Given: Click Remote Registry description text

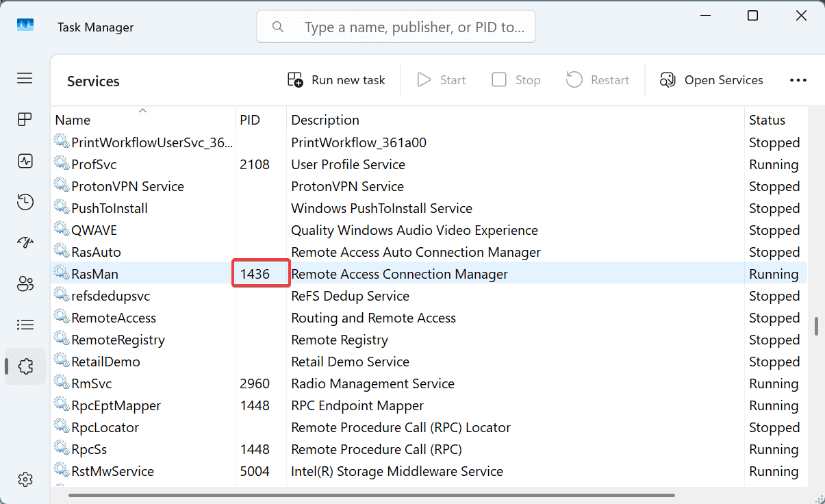Looking at the screenshot, I should (340, 340).
